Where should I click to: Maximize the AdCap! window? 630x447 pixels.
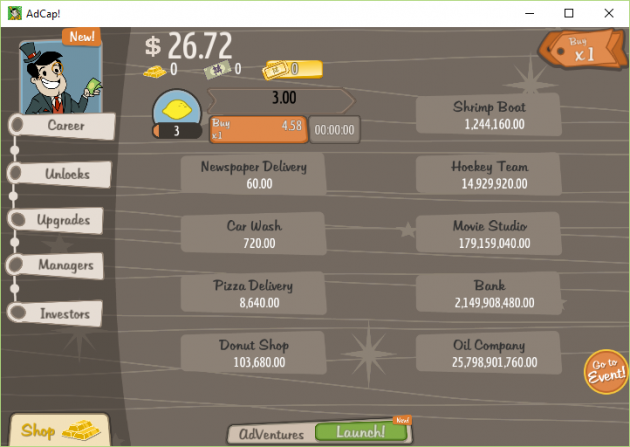click(569, 13)
